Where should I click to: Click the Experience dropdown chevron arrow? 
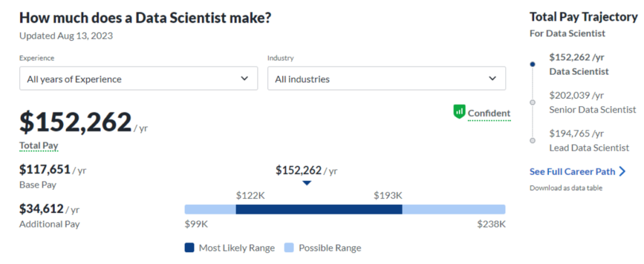(245, 79)
